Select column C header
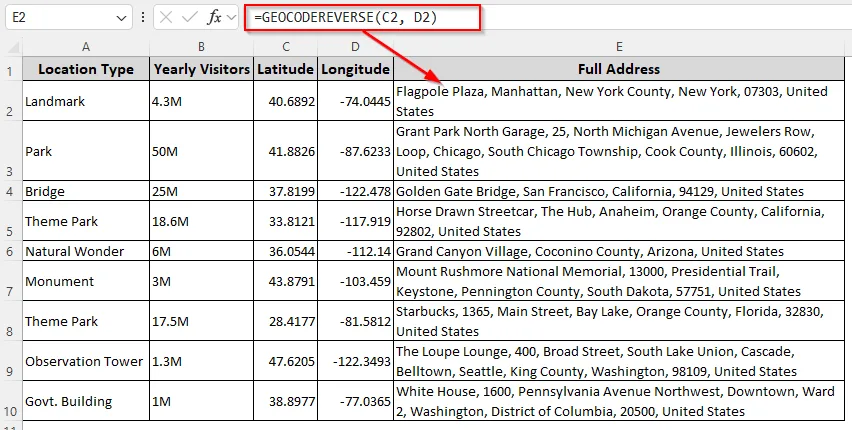 click(x=286, y=47)
